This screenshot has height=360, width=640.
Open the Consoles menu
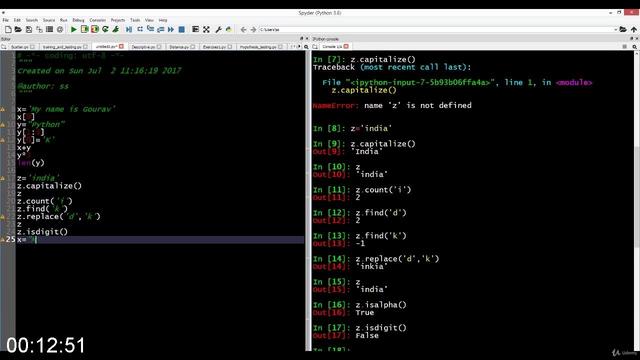[x=98, y=20]
